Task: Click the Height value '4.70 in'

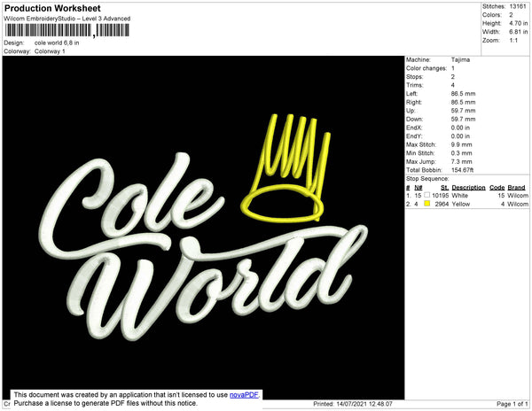Action: [x=518, y=23]
